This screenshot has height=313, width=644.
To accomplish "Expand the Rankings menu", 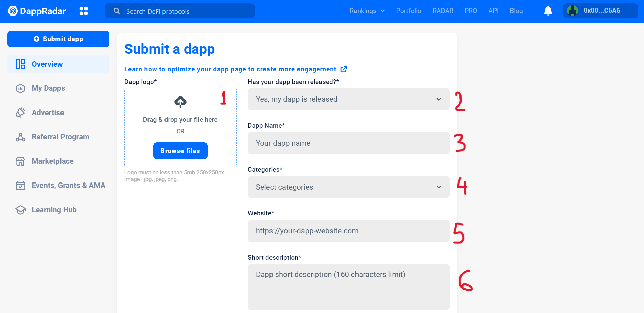I will 367,11.
